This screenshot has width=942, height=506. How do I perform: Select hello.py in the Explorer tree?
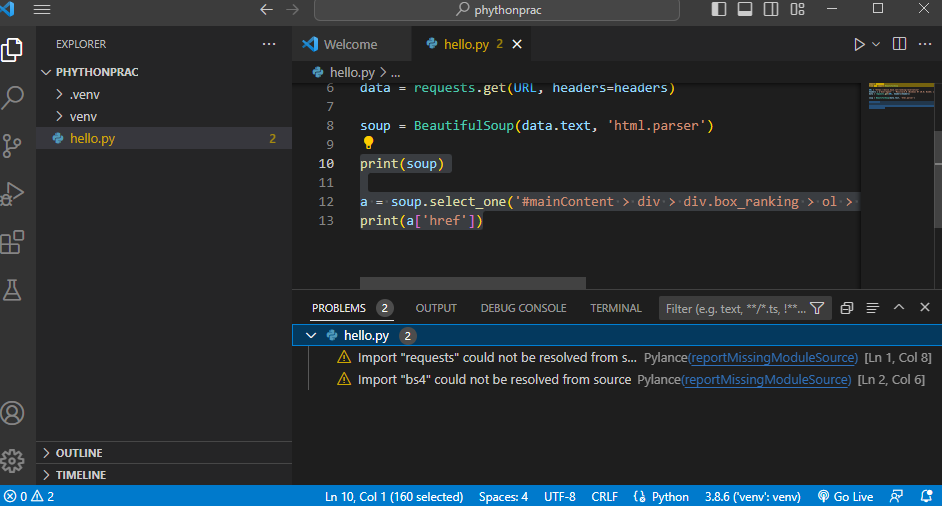click(164, 138)
